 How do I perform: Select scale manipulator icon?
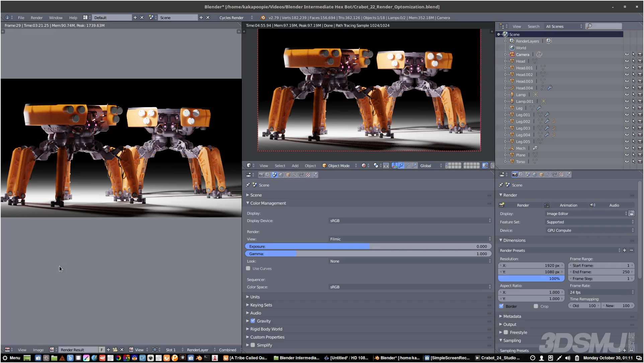tap(414, 165)
